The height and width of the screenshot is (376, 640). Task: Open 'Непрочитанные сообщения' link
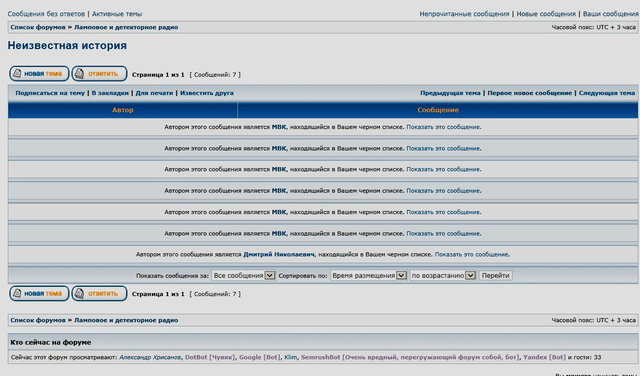pyautogui.click(x=464, y=14)
